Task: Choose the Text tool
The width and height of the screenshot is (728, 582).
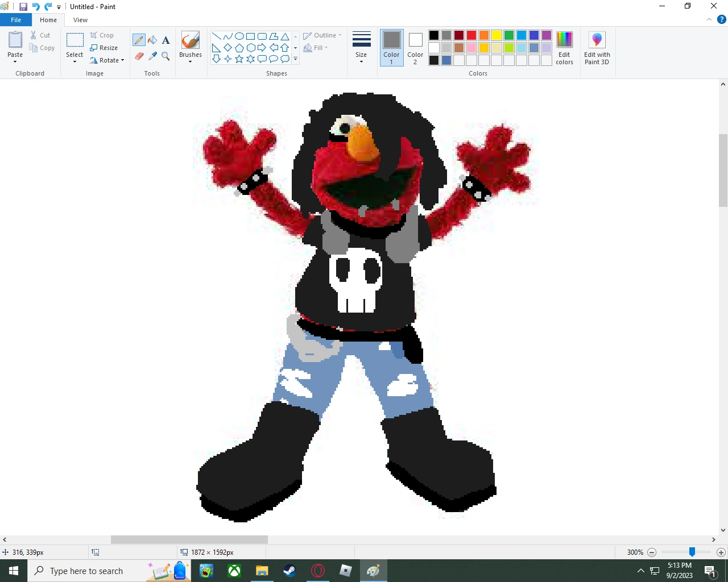Action: pyautogui.click(x=166, y=40)
